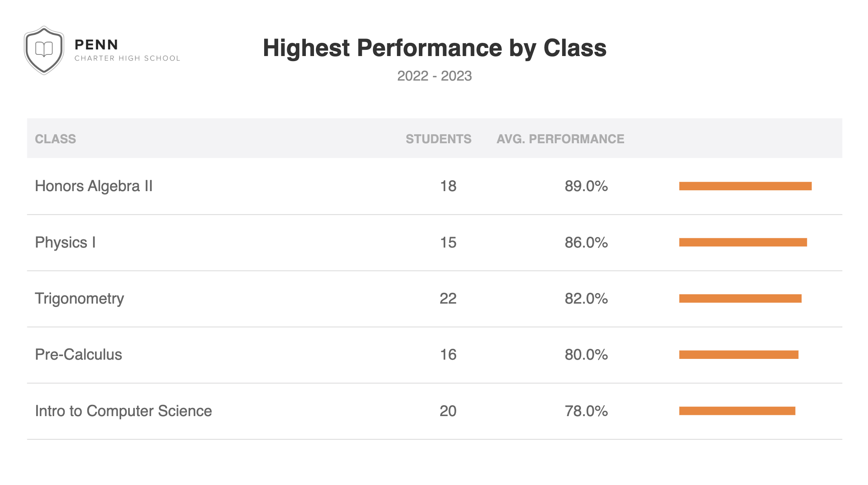
Task: Click the PENN school name text
Action: point(96,45)
